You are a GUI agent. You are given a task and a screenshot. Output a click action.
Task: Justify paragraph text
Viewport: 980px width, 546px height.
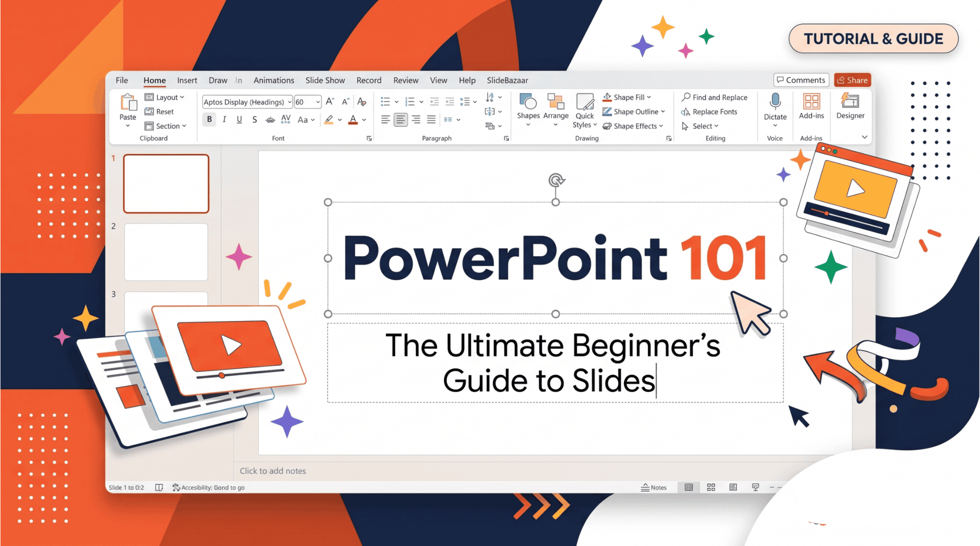[432, 120]
